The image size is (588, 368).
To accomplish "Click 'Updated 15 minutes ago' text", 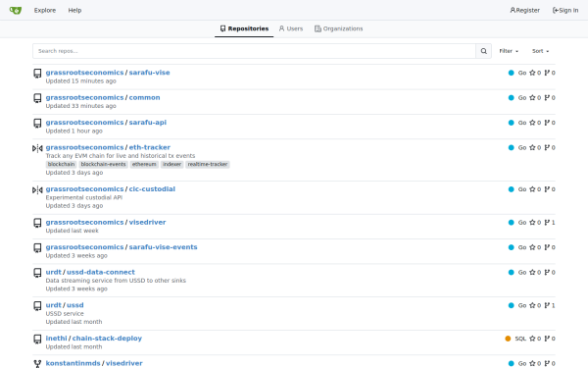I will (80, 81).
